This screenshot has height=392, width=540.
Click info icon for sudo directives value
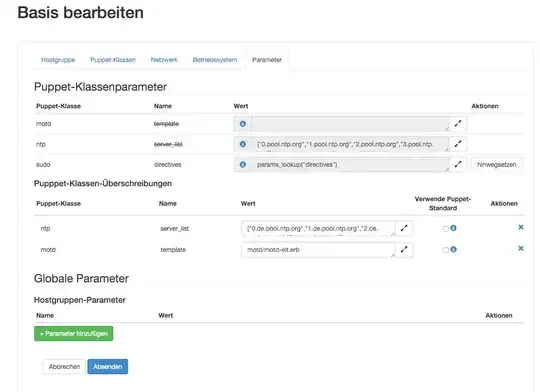click(x=243, y=165)
